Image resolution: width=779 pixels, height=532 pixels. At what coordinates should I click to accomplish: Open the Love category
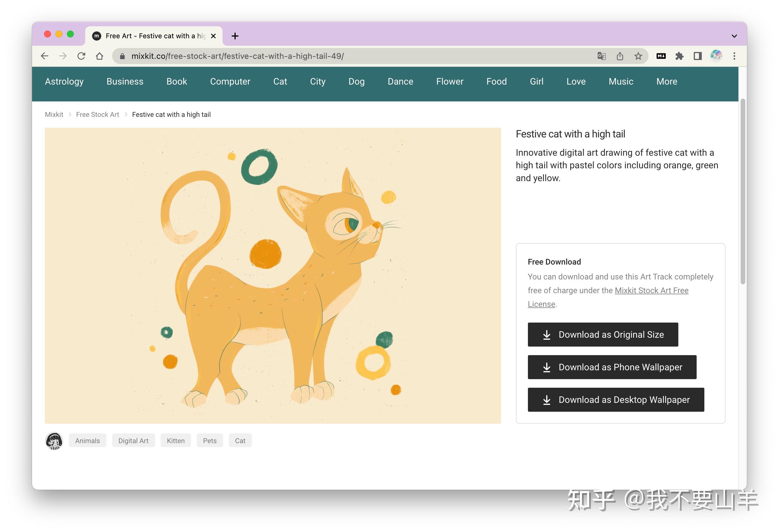(x=576, y=81)
